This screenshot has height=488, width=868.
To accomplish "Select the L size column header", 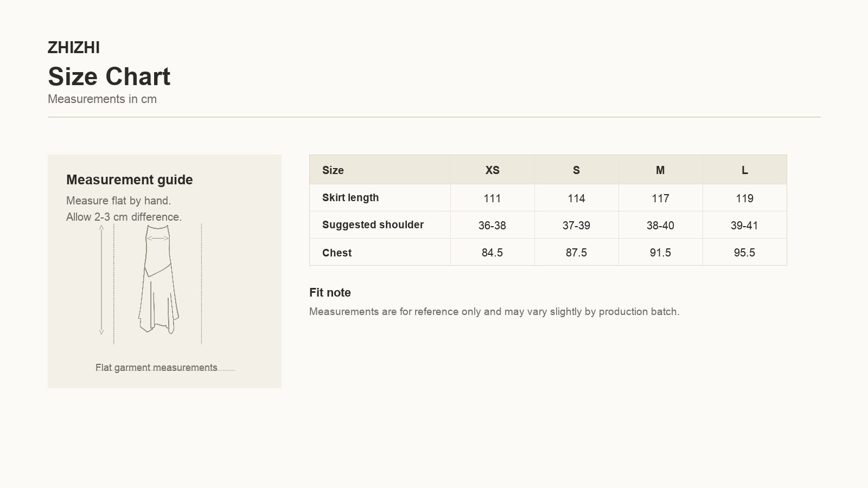I will click(x=745, y=170).
